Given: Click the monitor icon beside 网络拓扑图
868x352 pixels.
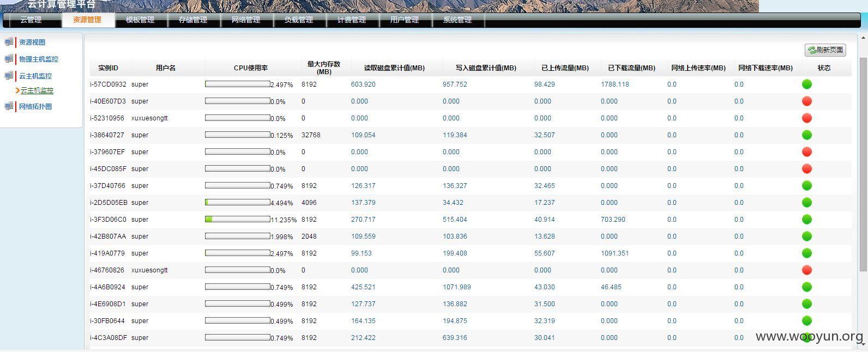Looking at the screenshot, I should click(x=9, y=106).
